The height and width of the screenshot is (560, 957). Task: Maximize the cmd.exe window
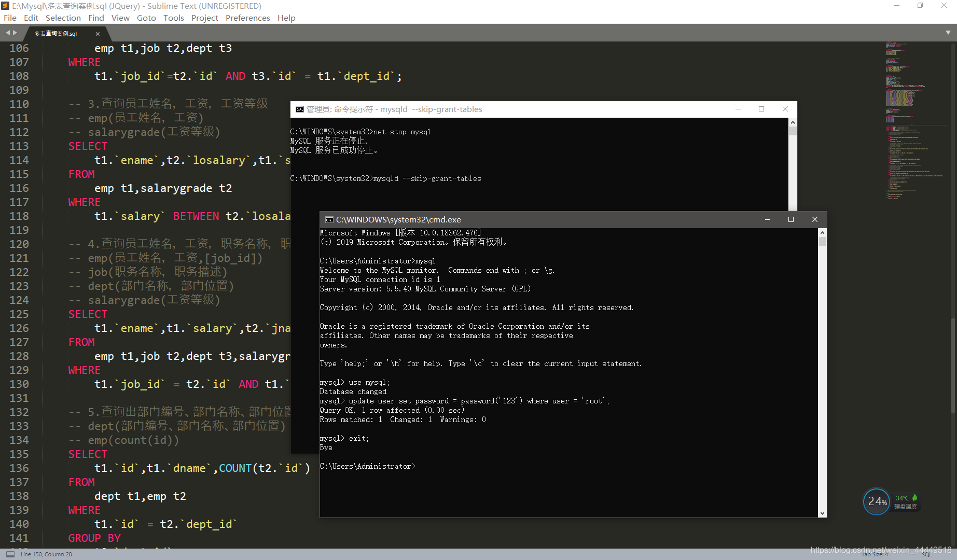tap(791, 219)
